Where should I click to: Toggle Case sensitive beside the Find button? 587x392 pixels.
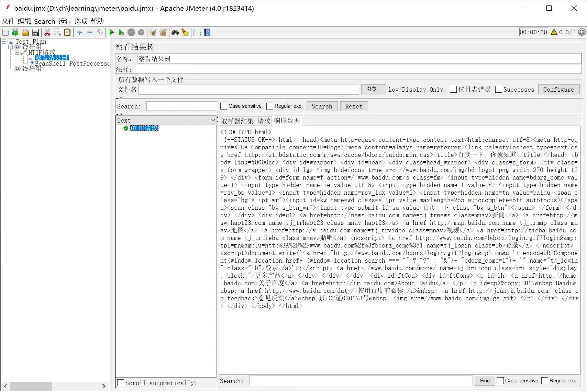[x=500, y=381]
